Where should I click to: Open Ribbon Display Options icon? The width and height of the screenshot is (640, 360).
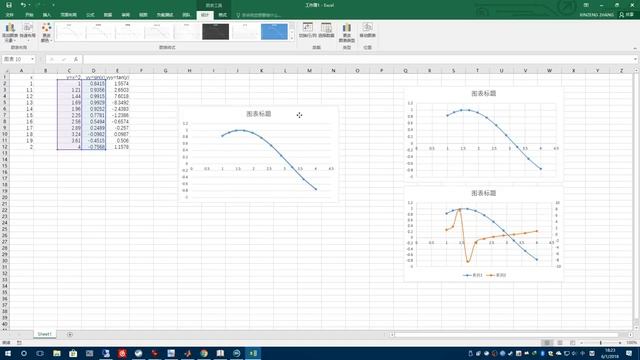pyautogui.click(x=586, y=5)
